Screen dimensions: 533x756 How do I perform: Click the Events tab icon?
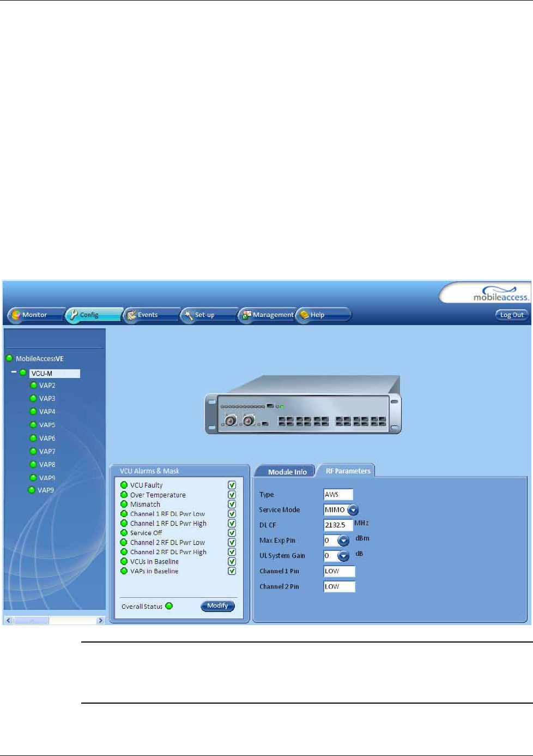pos(131,315)
